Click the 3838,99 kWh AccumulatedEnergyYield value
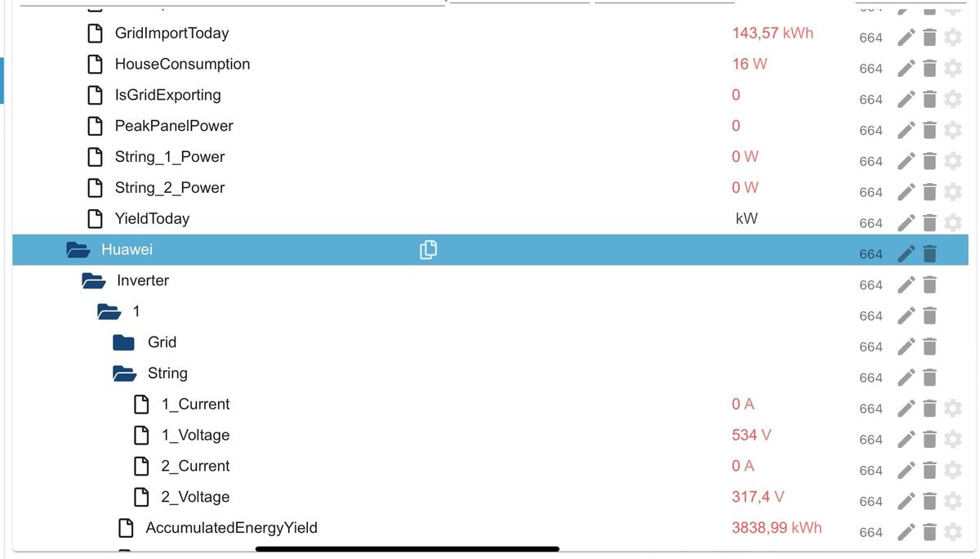The width and height of the screenshot is (980, 559). click(x=777, y=528)
